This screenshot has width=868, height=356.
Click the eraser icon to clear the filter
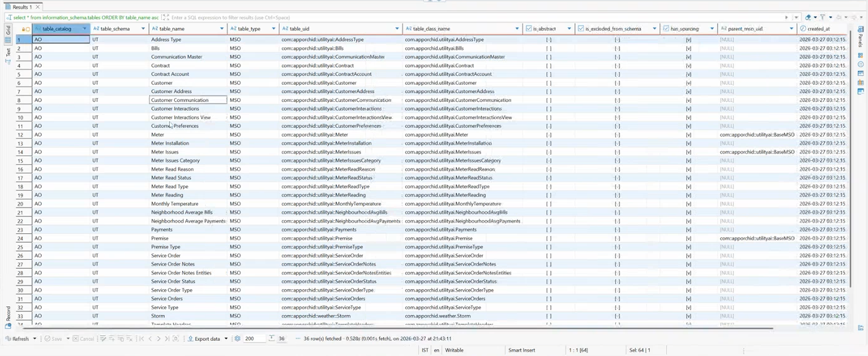(808, 18)
